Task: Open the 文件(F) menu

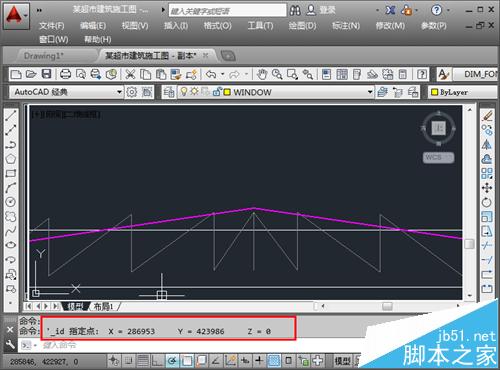Action: click(51, 26)
